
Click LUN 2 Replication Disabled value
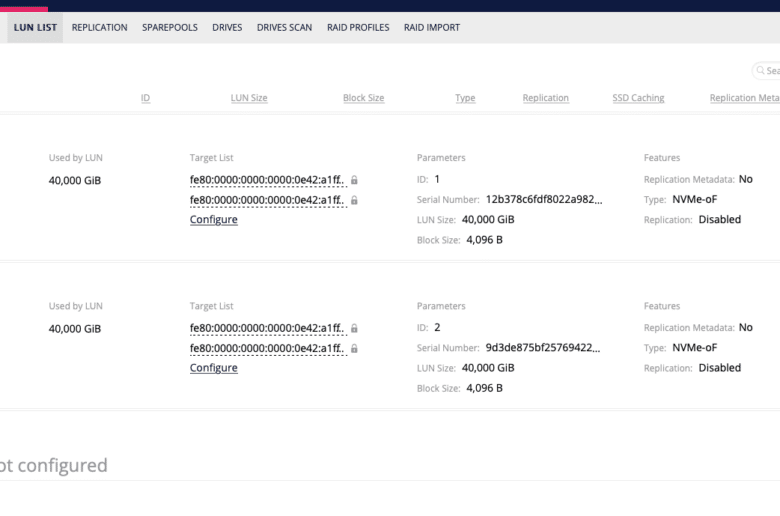point(719,368)
